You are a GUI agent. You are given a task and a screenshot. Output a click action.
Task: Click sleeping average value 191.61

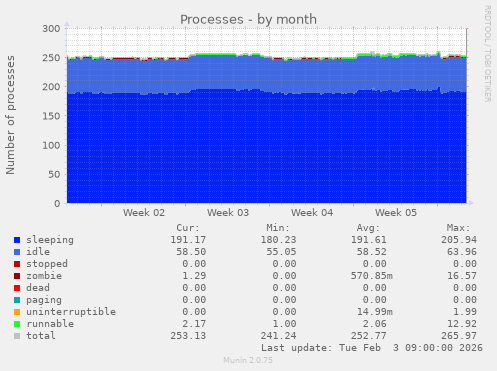coord(368,240)
